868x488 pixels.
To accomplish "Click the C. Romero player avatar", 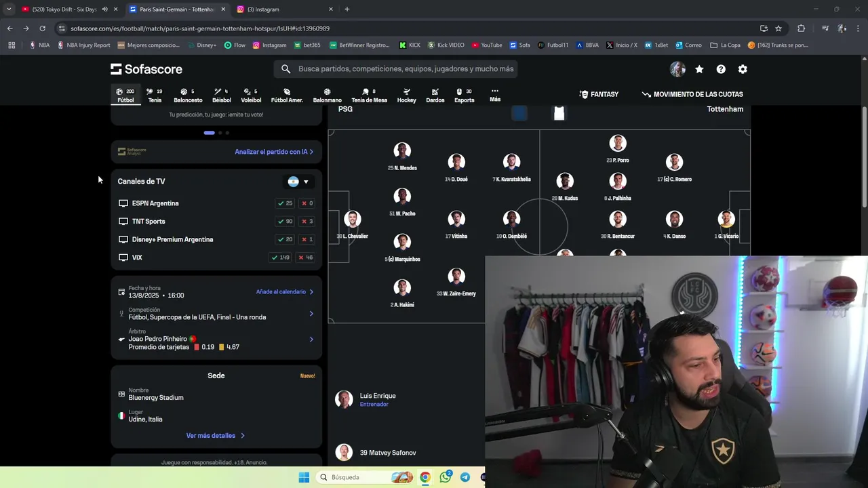I will 674,162.
